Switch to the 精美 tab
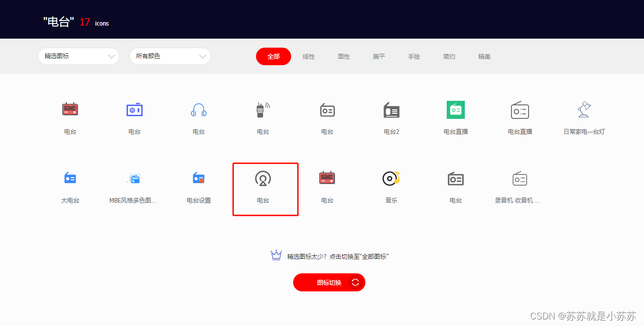644x326 pixels. [x=484, y=57]
